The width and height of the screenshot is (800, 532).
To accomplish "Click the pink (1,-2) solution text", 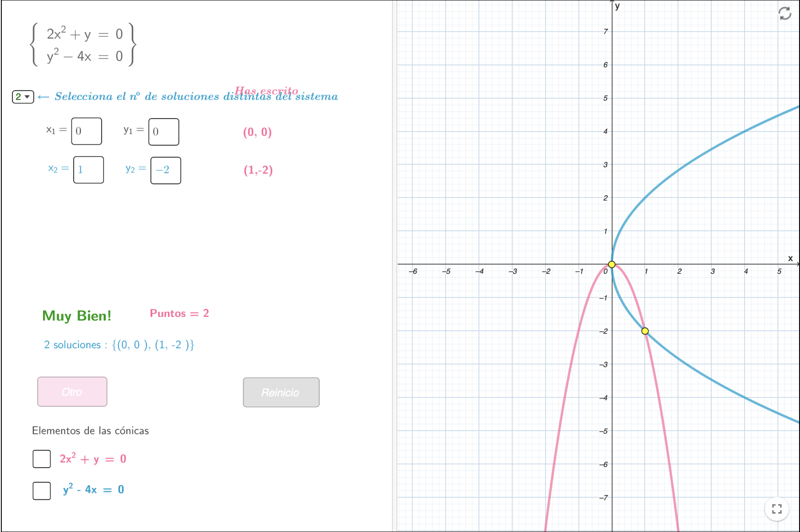I will [x=258, y=170].
